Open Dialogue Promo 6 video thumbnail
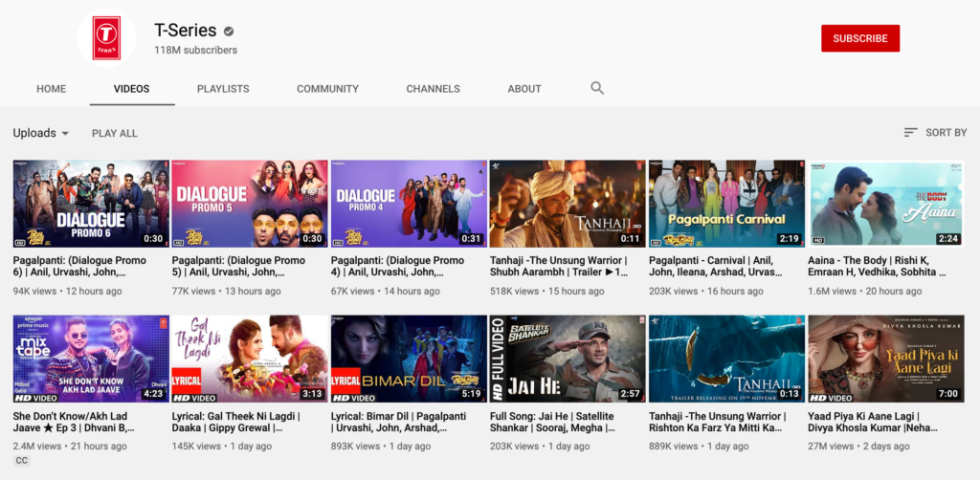980x480 pixels. (91, 204)
